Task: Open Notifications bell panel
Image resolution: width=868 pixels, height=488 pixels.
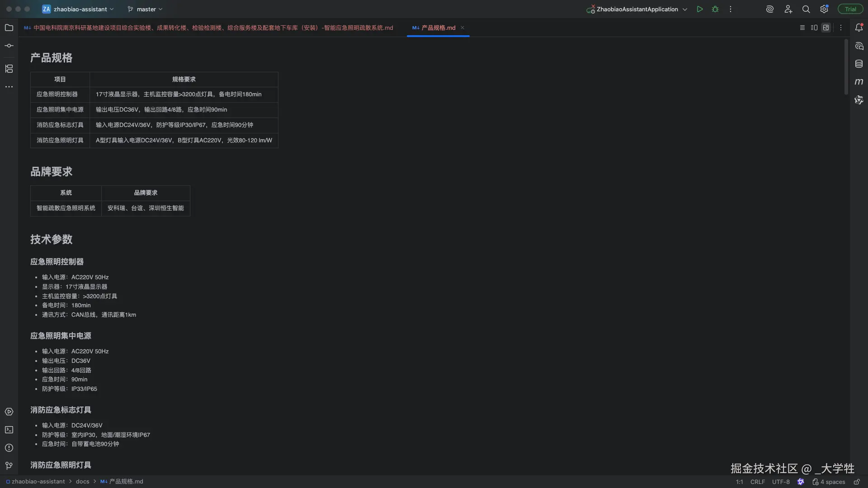Action: click(x=859, y=28)
